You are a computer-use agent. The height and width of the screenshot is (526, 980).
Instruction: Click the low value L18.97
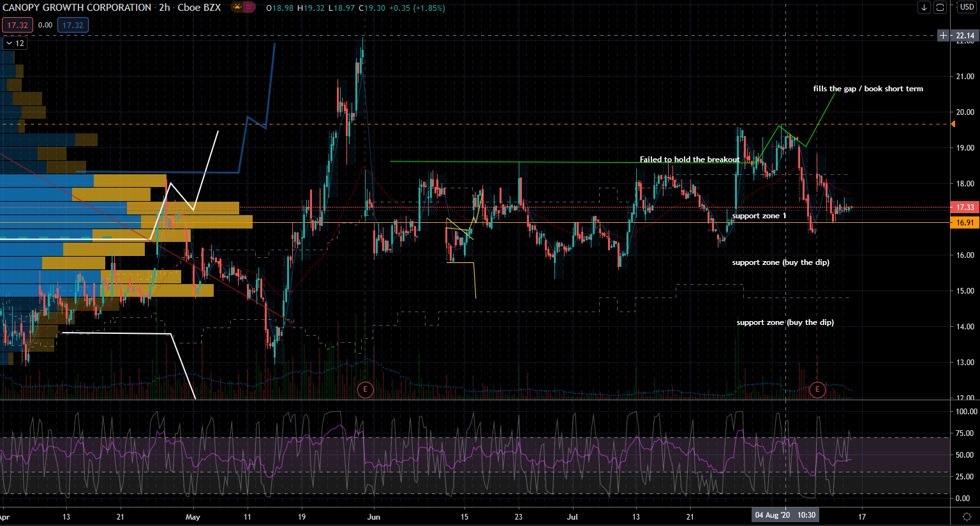click(341, 8)
